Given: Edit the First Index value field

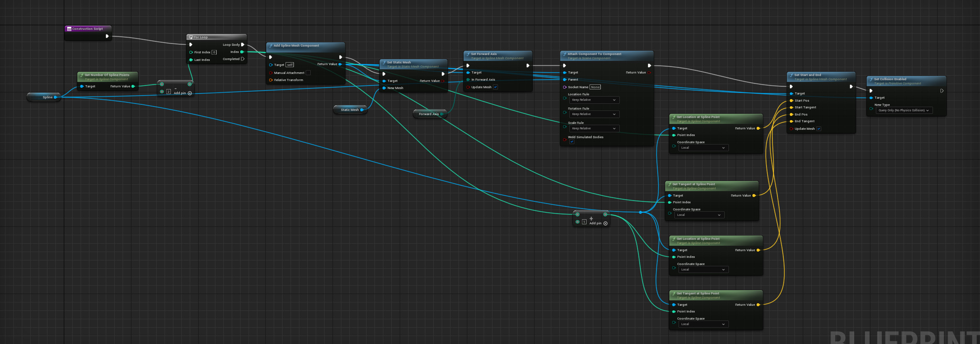Looking at the screenshot, I should (x=214, y=52).
